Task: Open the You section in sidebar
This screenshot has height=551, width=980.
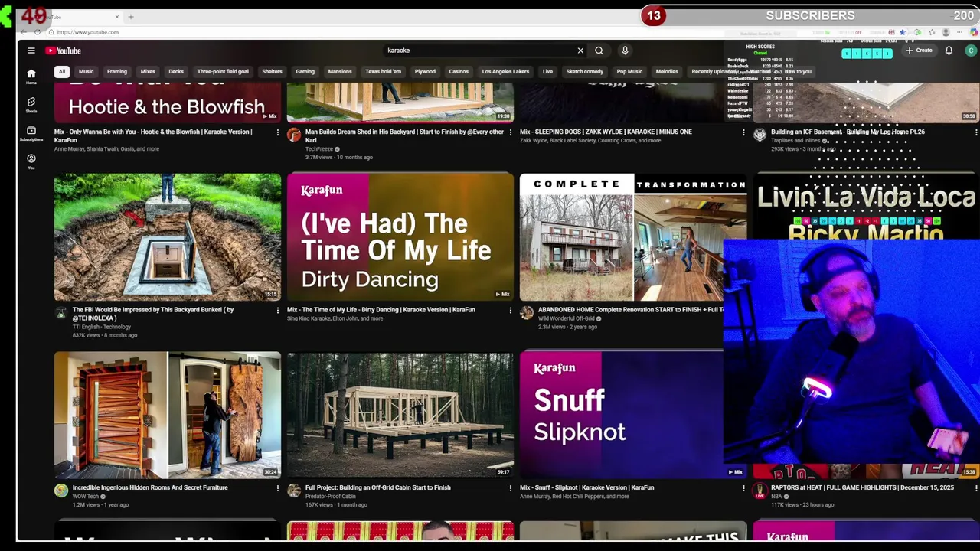Action: 31,161
